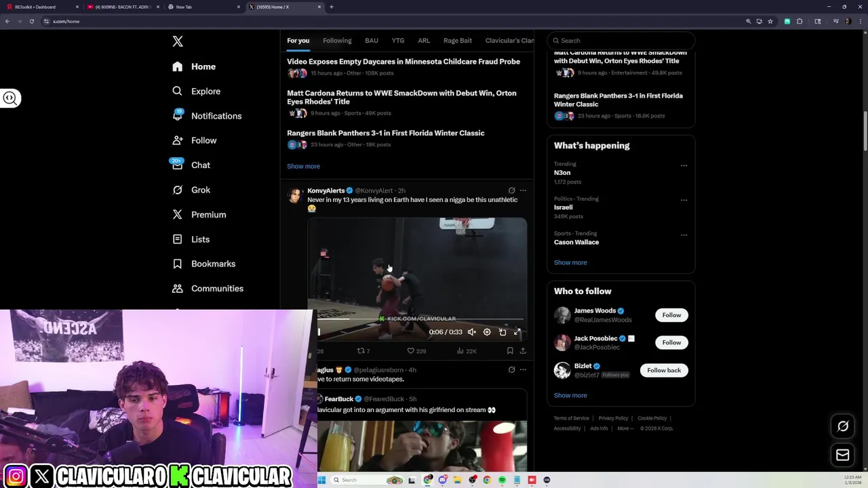Open Chat from the sidebar
The image size is (868, 488).
point(191,165)
